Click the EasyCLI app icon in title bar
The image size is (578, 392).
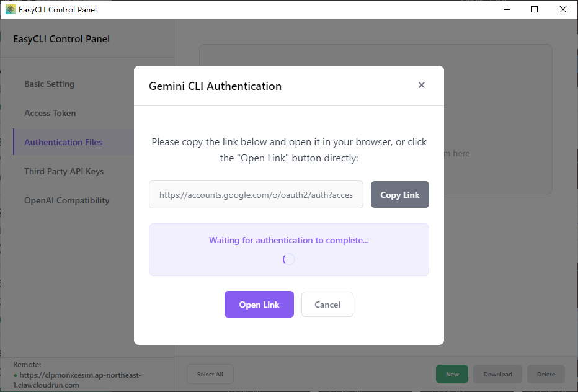click(11, 9)
